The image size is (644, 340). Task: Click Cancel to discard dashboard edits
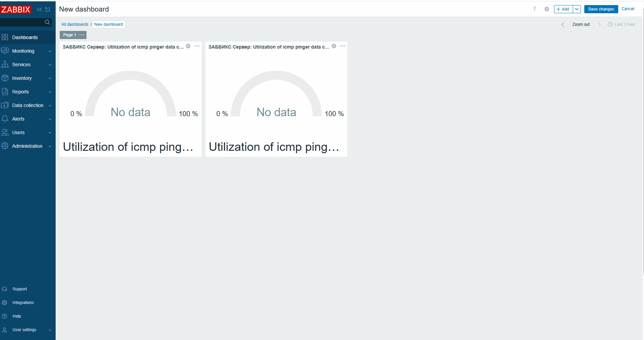click(x=628, y=9)
